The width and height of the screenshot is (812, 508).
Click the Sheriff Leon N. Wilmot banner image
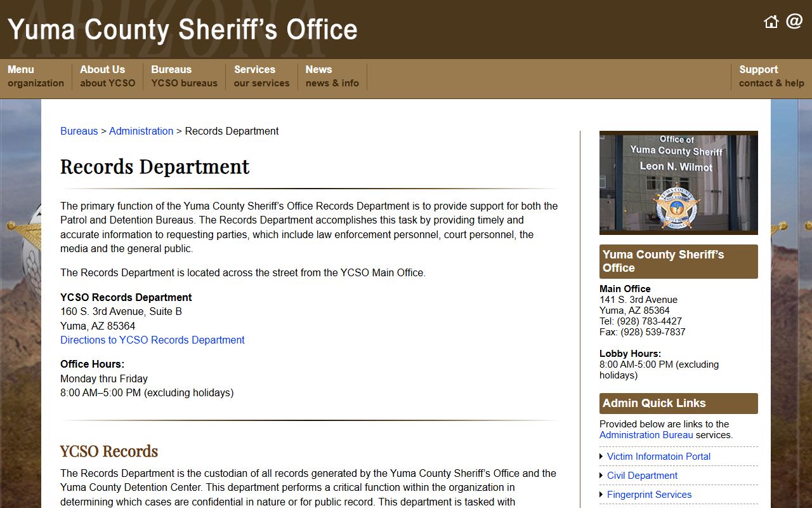pos(678,183)
